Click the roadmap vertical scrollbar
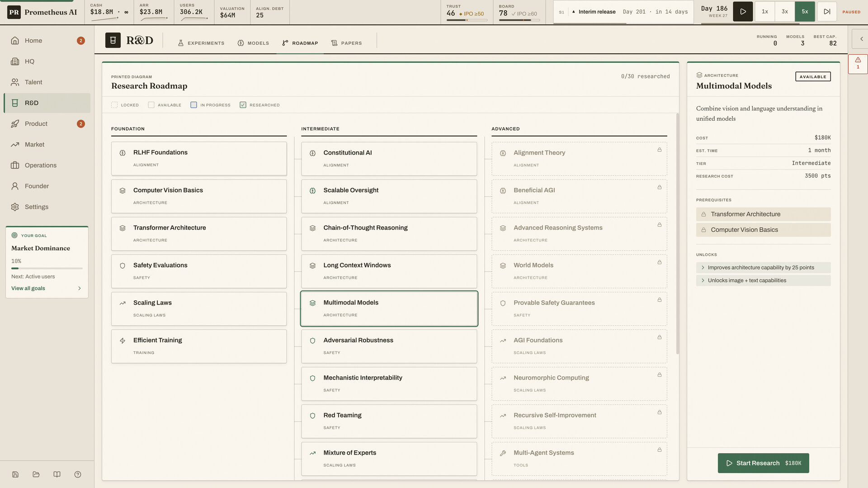The width and height of the screenshot is (868, 488). click(x=677, y=234)
